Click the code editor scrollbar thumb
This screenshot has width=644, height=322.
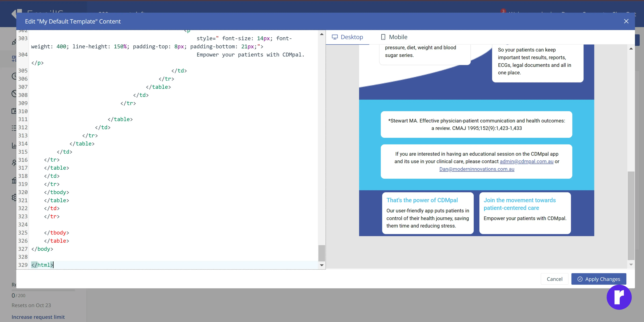click(321, 253)
